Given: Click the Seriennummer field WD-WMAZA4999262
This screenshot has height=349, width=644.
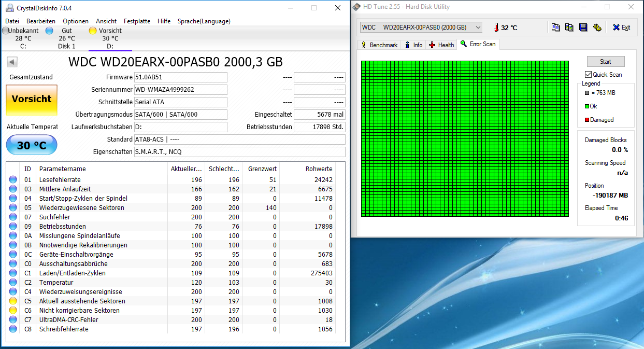Looking at the screenshot, I should point(180,90).
